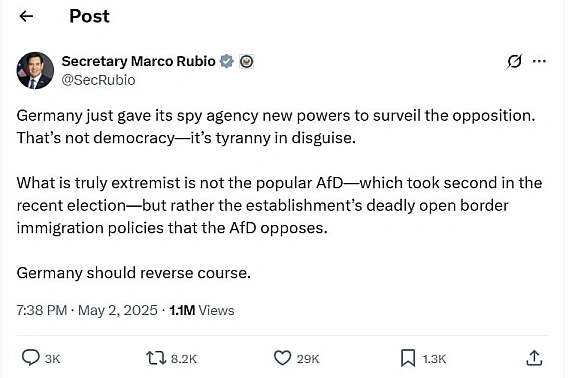Click the reply speech bubble icon
This screenshot has width=584, height=378.
tap(31, 358)
